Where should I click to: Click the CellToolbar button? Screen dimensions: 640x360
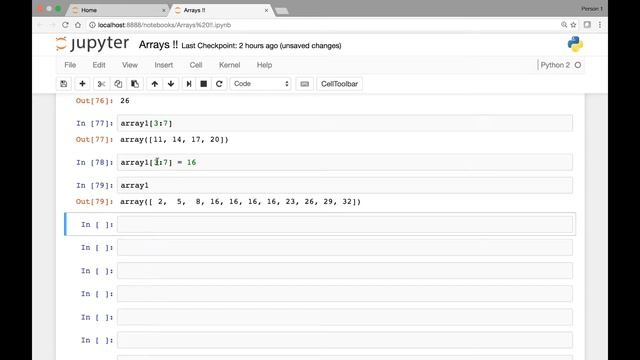pyautogui.click(x=339, y=84)
